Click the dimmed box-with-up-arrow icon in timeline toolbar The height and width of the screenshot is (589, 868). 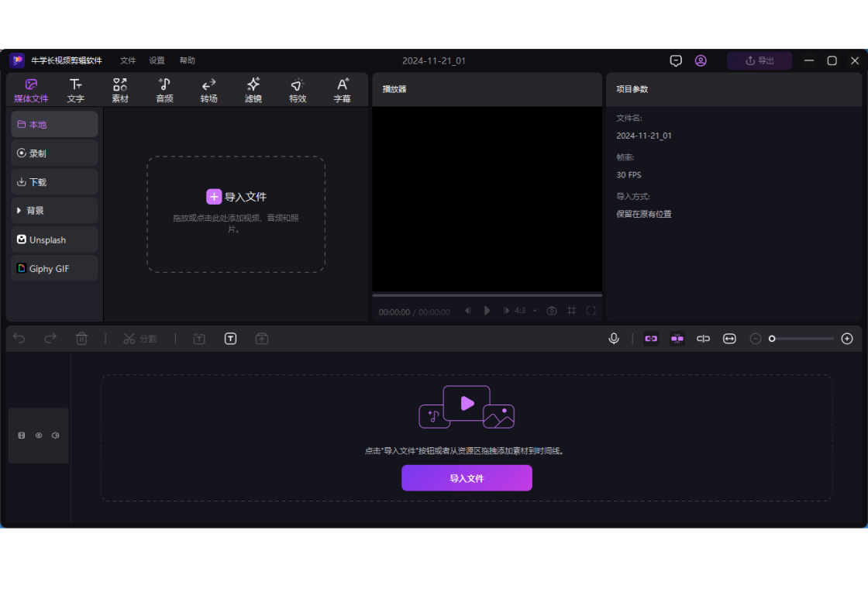(x=262, y=339)
